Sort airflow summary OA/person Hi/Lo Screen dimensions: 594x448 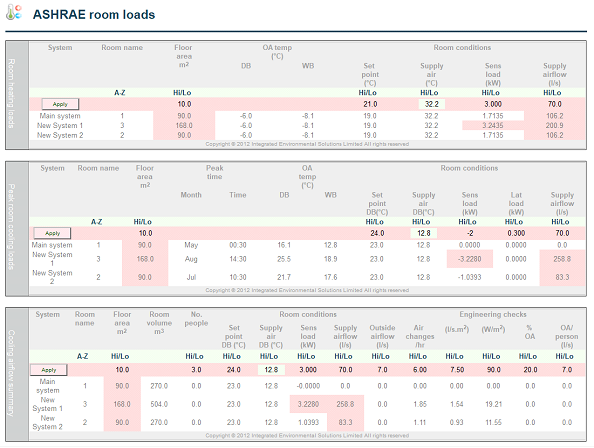pos(564,356)
